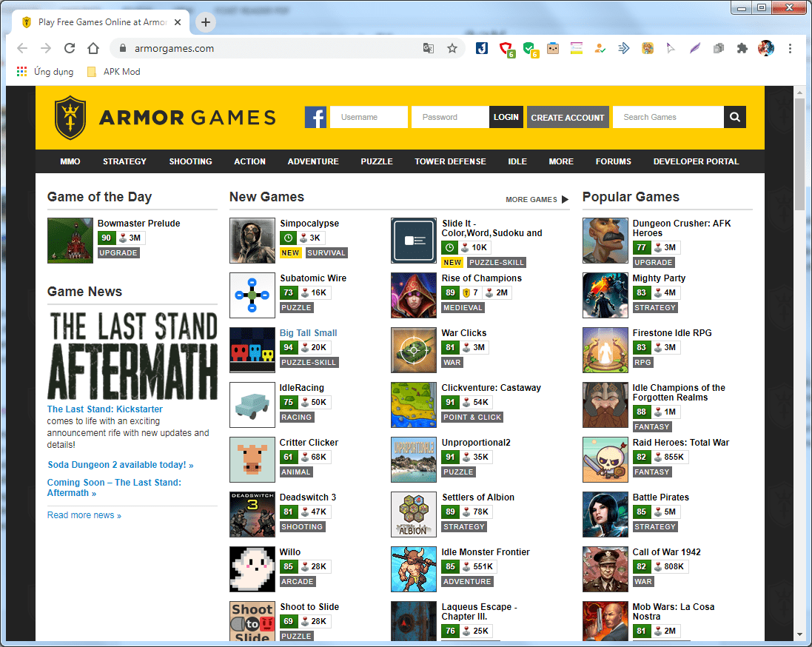The width and height of the screenshot is (812, 647).
Task: Open the Ứng dụng apps grid icon
Action: 21,72
